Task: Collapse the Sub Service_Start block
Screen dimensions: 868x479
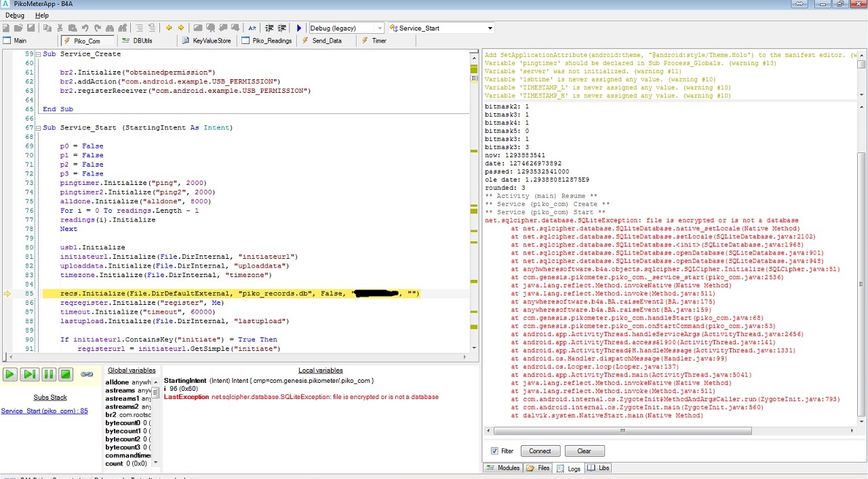Action: [x=37, y=127]
